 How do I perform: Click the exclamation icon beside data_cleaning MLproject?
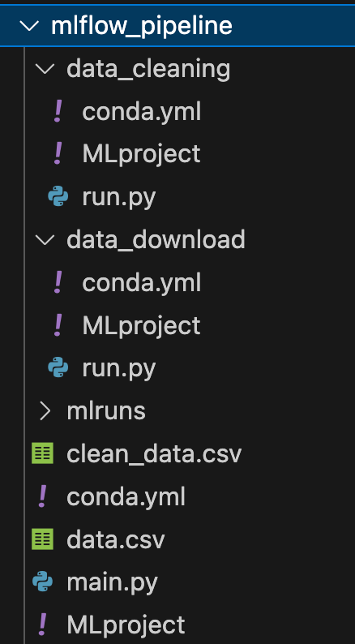pos(58,154)
